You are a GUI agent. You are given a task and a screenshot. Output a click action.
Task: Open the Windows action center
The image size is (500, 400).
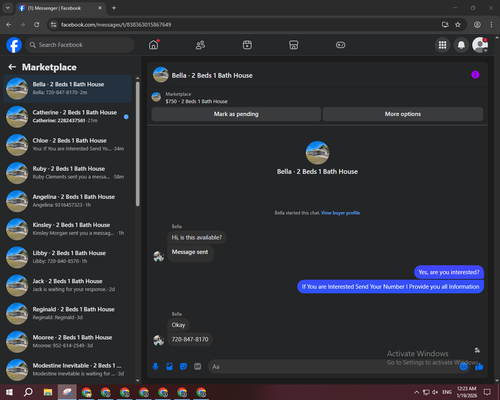pos(487,392)
